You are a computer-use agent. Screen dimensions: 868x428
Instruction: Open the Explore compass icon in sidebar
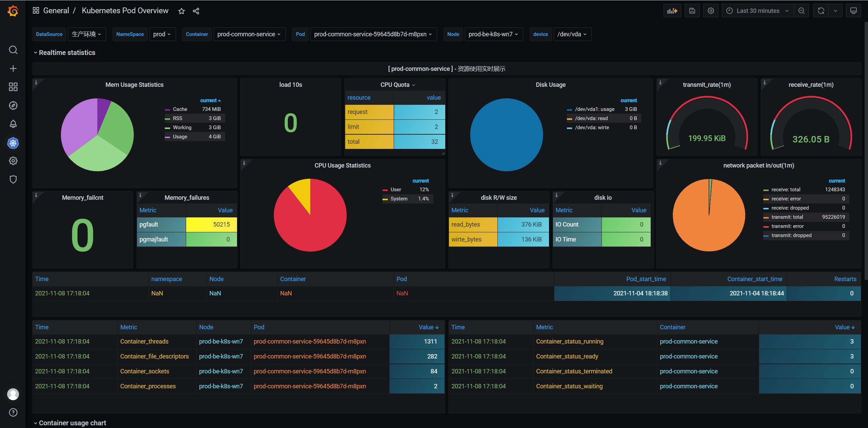click(x=13, y=105)
